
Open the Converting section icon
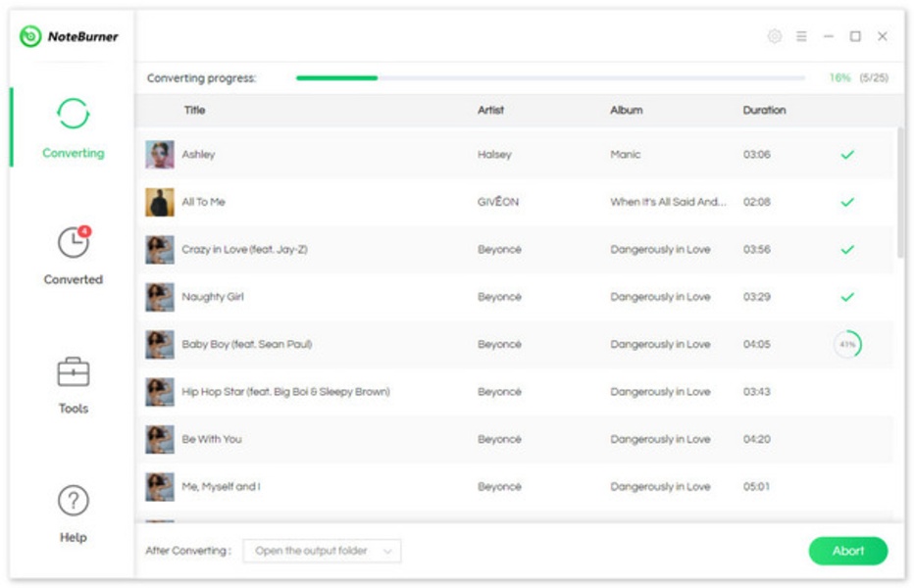(x=73, y=114)
